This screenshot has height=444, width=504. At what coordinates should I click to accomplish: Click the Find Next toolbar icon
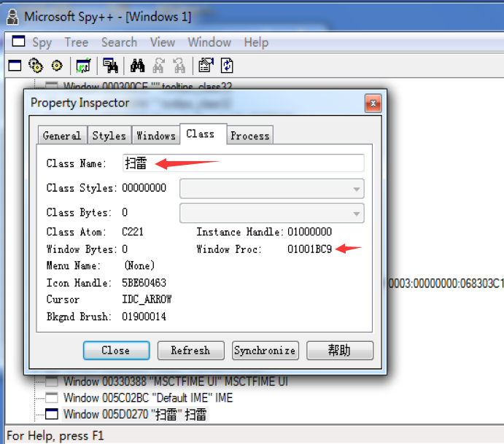click(x=158, y=66)
